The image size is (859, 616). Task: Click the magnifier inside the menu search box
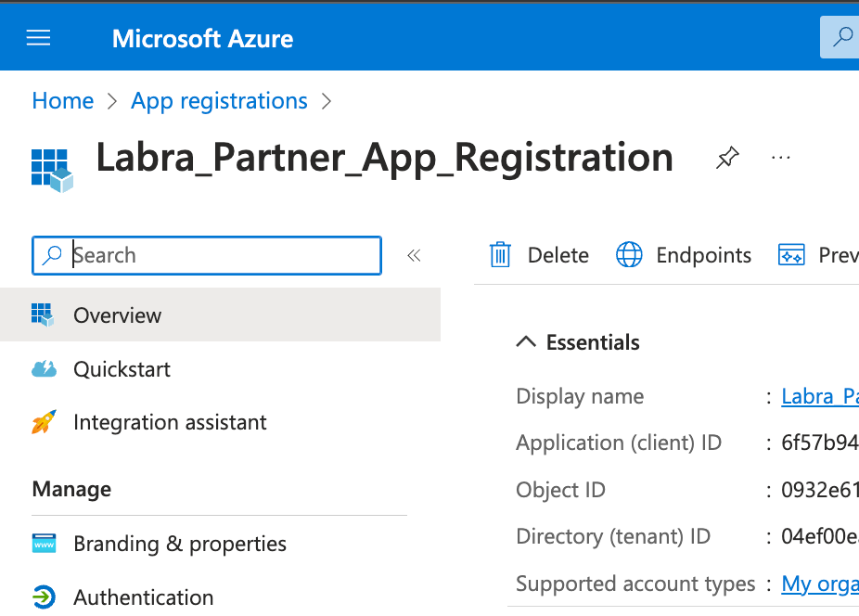52,255
